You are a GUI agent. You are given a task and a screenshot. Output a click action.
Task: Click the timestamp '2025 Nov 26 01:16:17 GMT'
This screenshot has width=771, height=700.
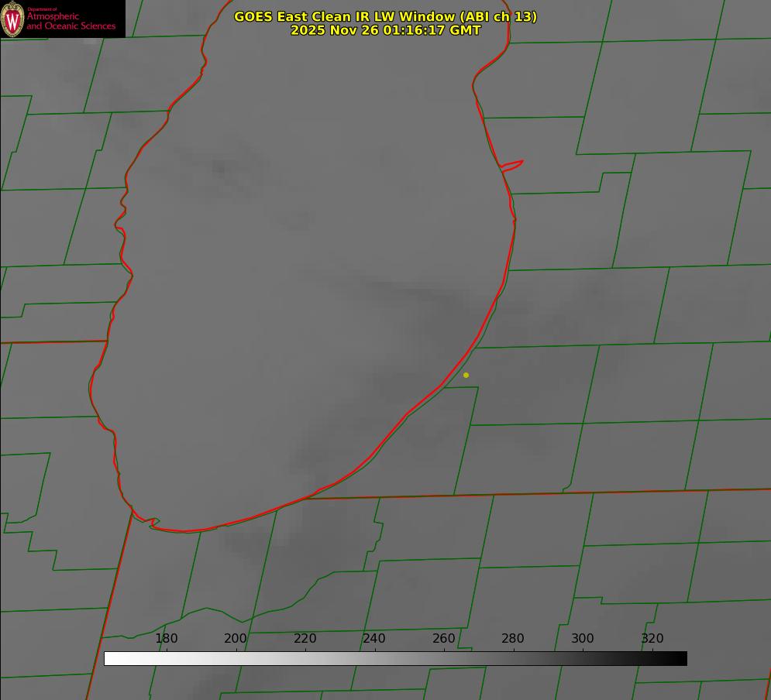pyautogui.click(x=386, y=30)
